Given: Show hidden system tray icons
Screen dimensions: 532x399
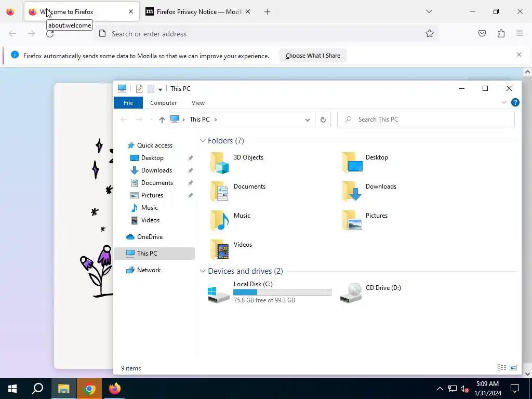Looking at the screenshot, I should pyautogui.click(x=440, y=389).
